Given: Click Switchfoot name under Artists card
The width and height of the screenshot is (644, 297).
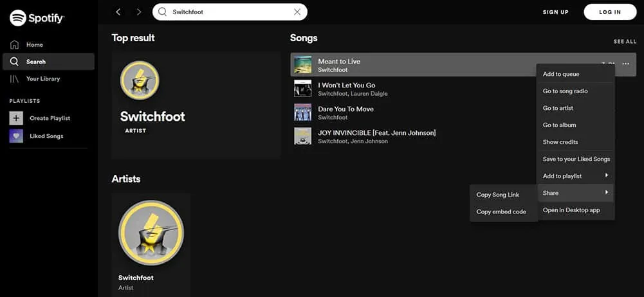Looking at the screenshot, I should [x=136, y=278].
